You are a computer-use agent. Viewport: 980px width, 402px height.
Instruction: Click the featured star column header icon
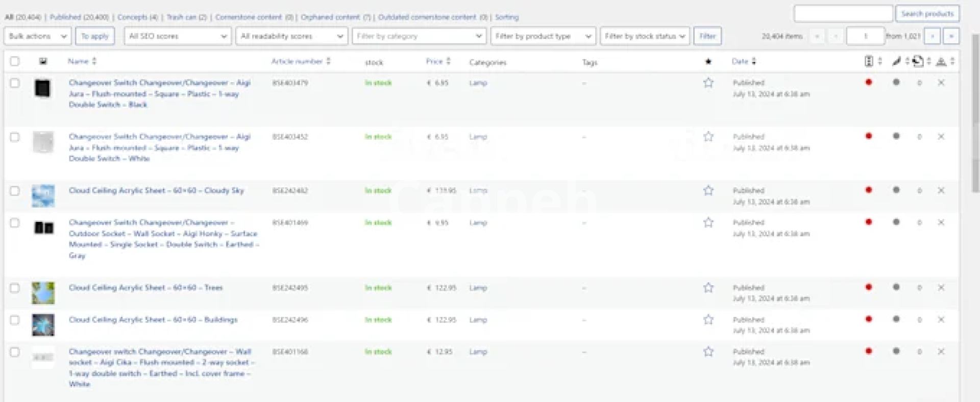[x=708, y=62]
